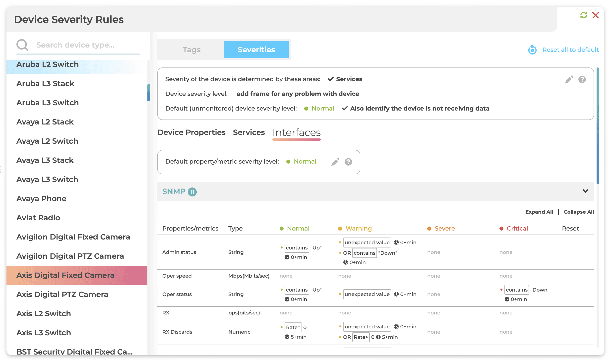This screenshot has width=611, height=364.
Task: Switch to the Tags tab
Action: pyautogui.click(x=191, y=50)
